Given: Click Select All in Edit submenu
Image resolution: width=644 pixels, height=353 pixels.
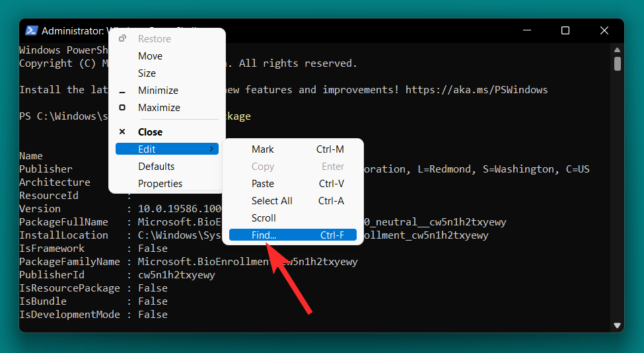Looking at the screenshot, I should coord(271,201).
